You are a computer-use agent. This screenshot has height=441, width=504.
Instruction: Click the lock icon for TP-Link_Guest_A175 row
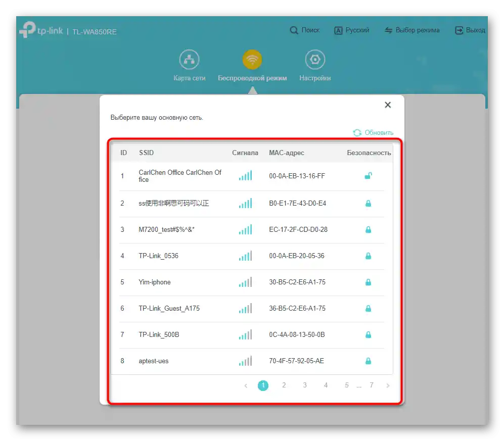(x=369, y=308)
